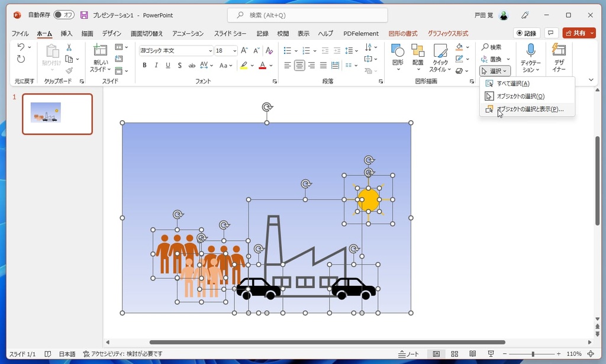This screenshot has width=606, height=364.
Task: Click the zoom slider handle
Action: [533, 353]
